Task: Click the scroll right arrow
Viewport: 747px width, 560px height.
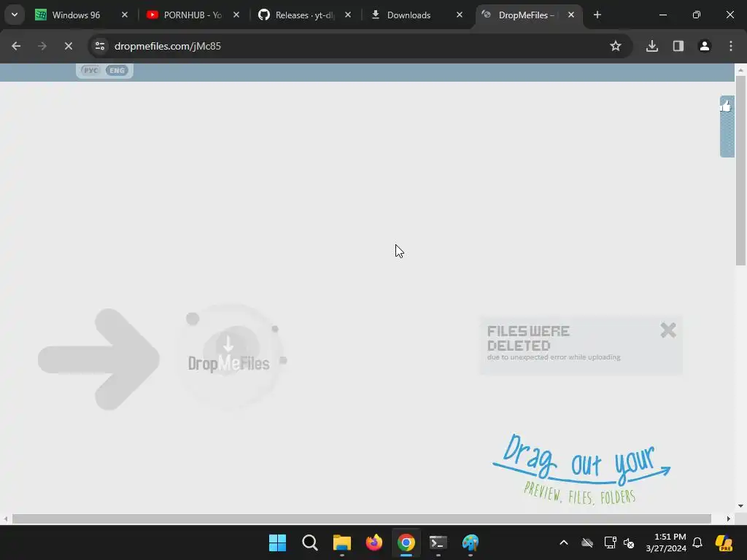Action: click(729, 518)
